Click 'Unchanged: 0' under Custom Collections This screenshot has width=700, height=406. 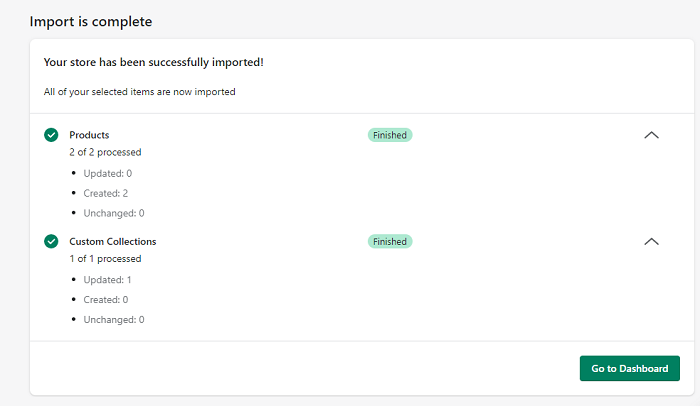(114, 319)
